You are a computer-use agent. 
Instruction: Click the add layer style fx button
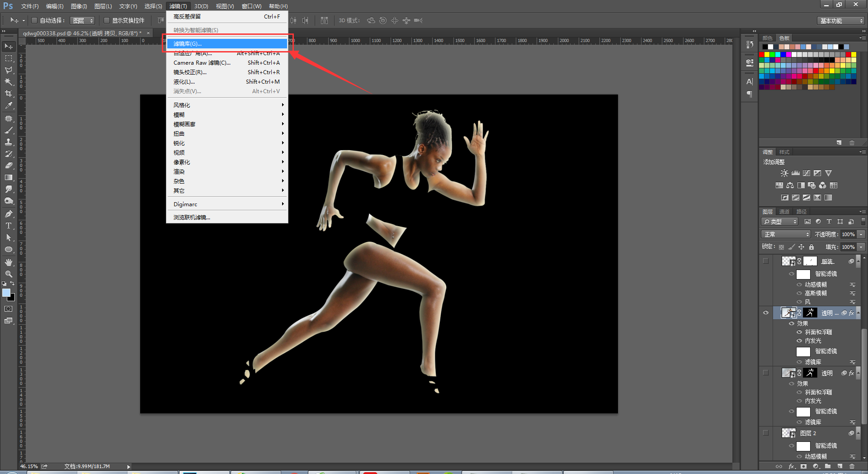pyautogui.click(x=791, y=466)
